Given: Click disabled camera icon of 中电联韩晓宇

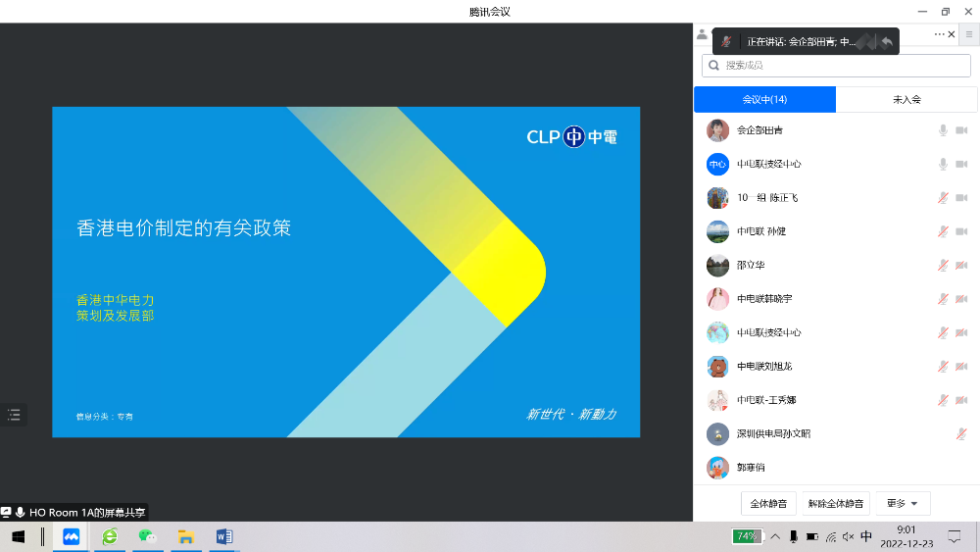Looking at the screenshot, I should [x=961, y=299].
